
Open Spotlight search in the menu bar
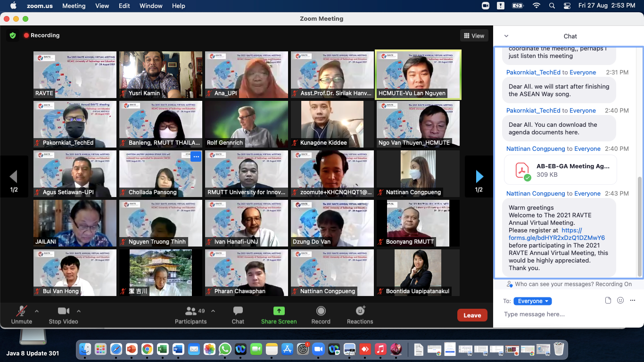pyautogui.click(x=552, y=6)
